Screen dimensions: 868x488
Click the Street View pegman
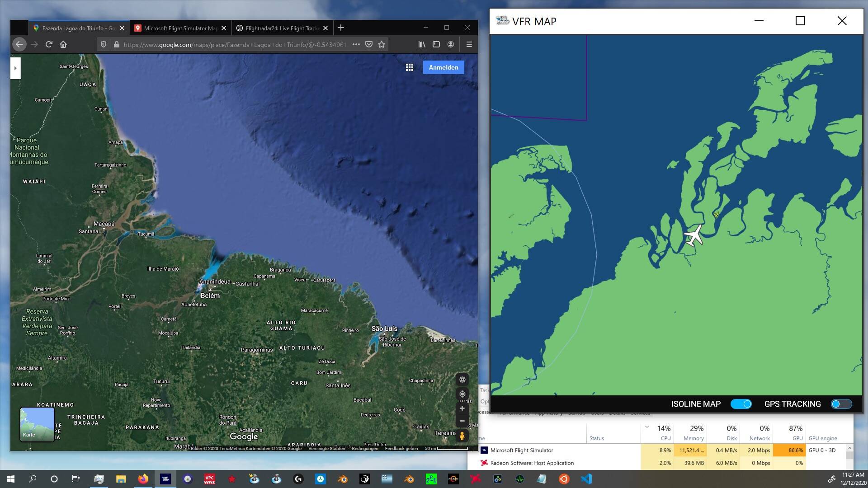click(x=462, y=436)
